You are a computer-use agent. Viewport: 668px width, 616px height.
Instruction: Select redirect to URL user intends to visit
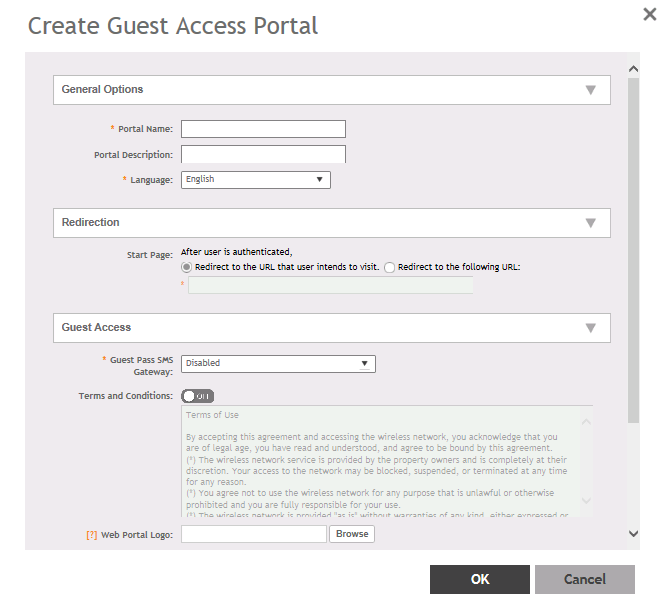tap(186, 268)
